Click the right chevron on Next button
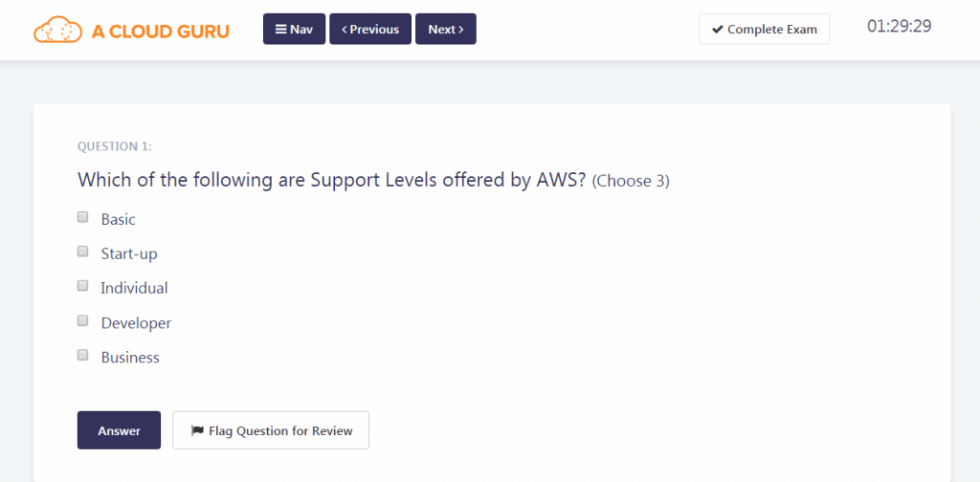Screen dimensions: 980x482 click(x=460, y=30)
